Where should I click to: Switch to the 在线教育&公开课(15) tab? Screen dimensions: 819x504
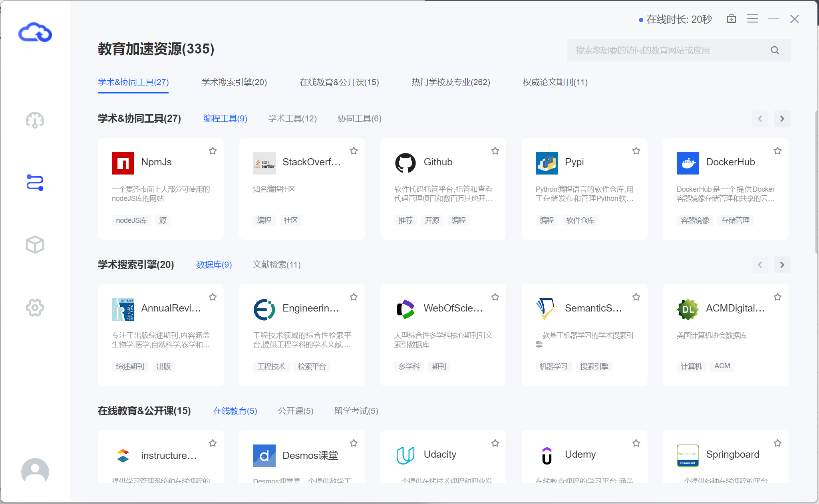[339, 82]
